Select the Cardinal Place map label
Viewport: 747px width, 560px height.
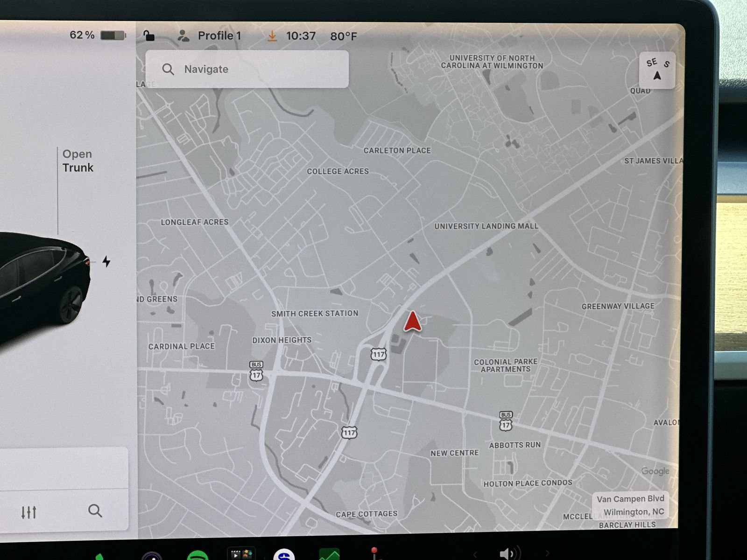click(182, 346)
